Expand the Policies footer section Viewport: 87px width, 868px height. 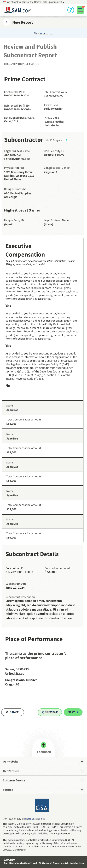pyautogui.click(x=43, y=790)
